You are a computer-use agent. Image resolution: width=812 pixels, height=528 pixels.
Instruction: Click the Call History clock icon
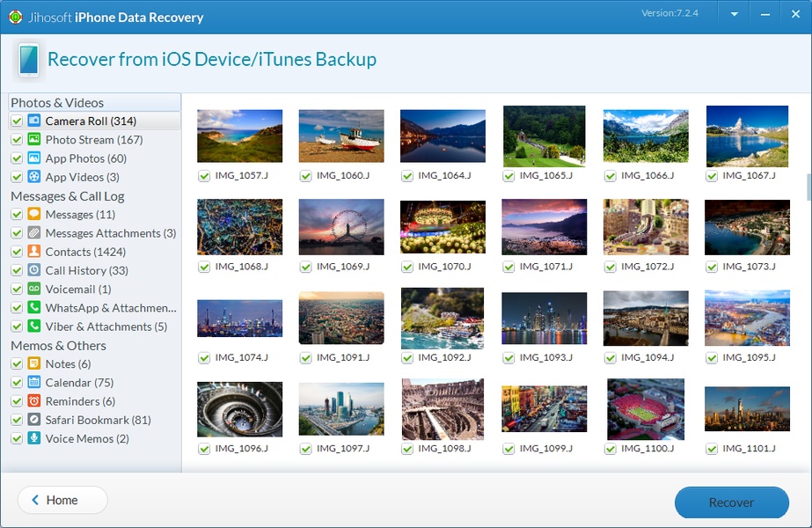(x=34, y=270)
